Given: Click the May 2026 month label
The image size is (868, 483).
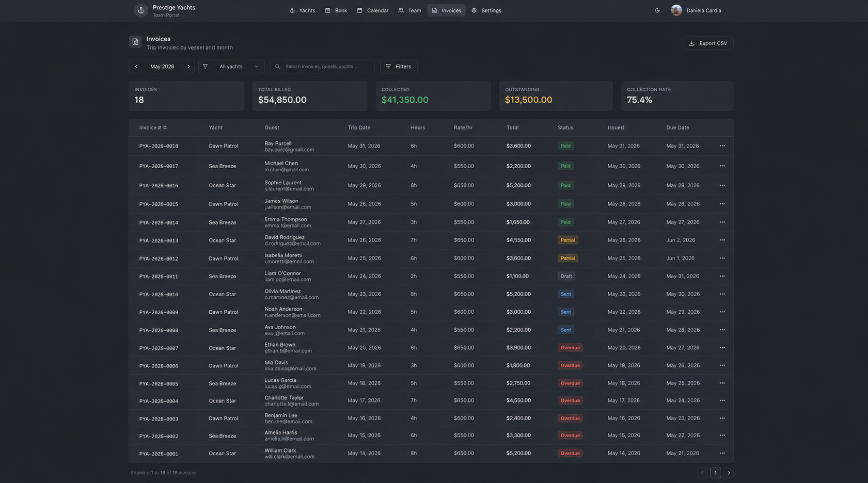Looking at the screenshot, I should click(162, 67).
